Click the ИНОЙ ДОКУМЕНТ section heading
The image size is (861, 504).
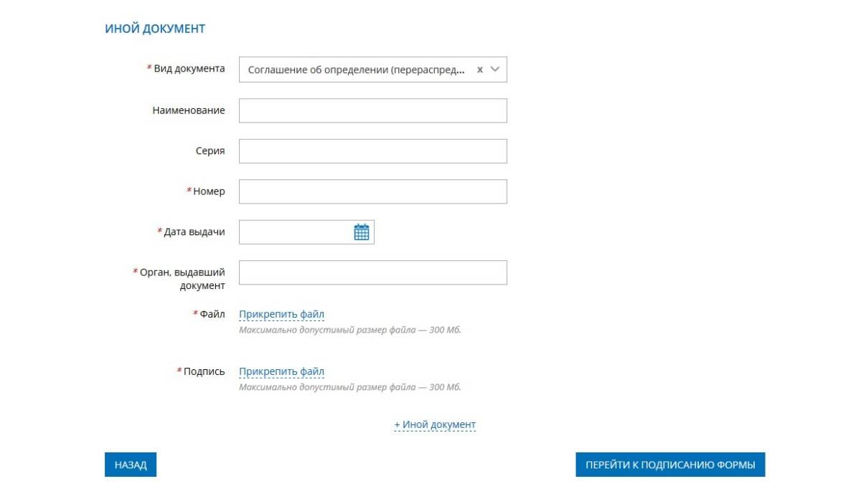[x=155, y=29]
